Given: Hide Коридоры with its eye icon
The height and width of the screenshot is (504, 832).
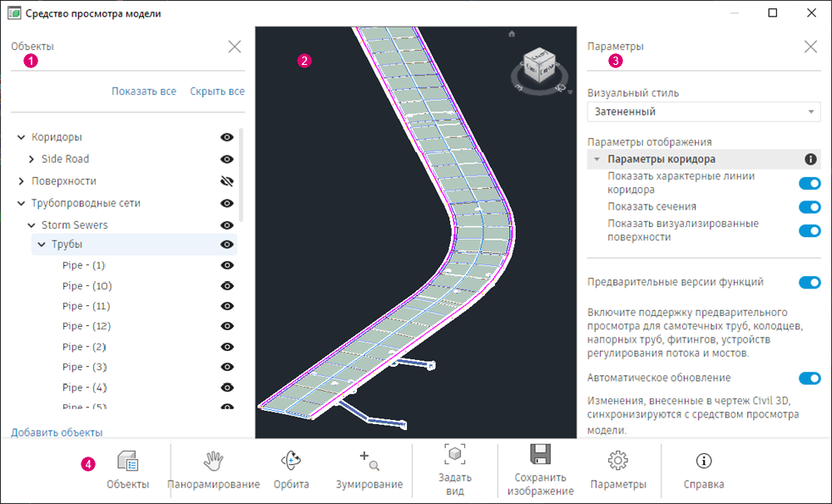Looking at the screenshot, I should point(227,137).
